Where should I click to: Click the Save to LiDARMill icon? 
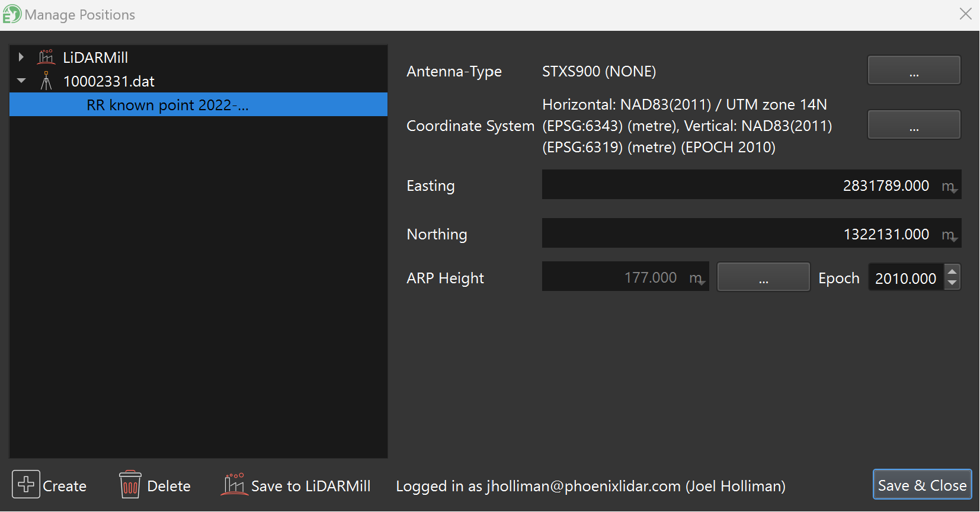[233, 485]
